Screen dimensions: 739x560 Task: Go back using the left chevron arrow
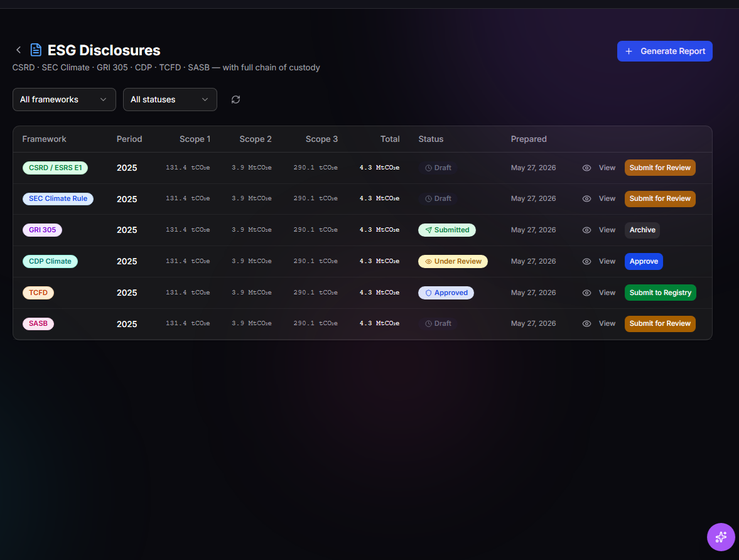tap(18, 50)
